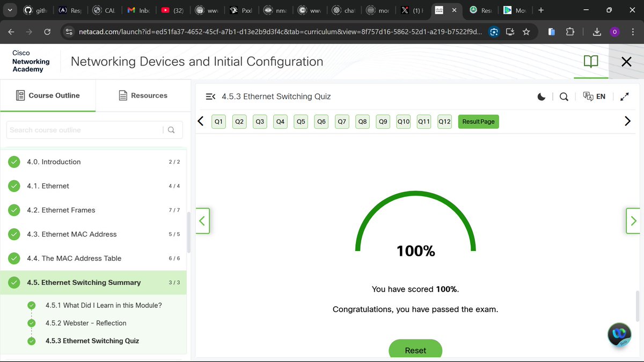The image size is (644, 362).
Task: Expand 4.4. The MAC Address Table module
Action: point(93,258)
